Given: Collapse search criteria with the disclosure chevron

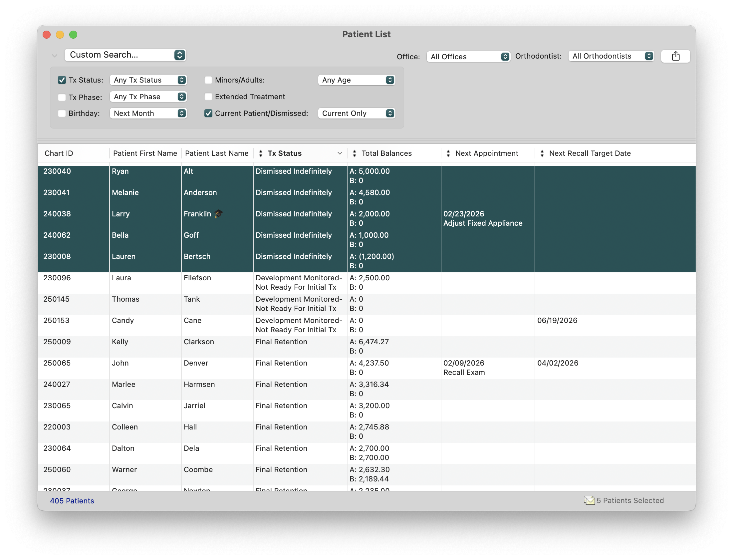Looking at the screenshot, I should pyautogui.click(x=54, y=56).
